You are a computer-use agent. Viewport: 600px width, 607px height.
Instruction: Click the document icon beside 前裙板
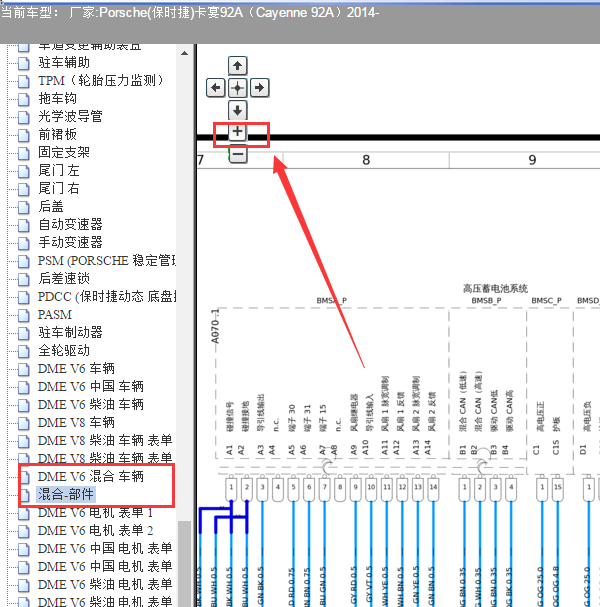click(x=24, y=135)
